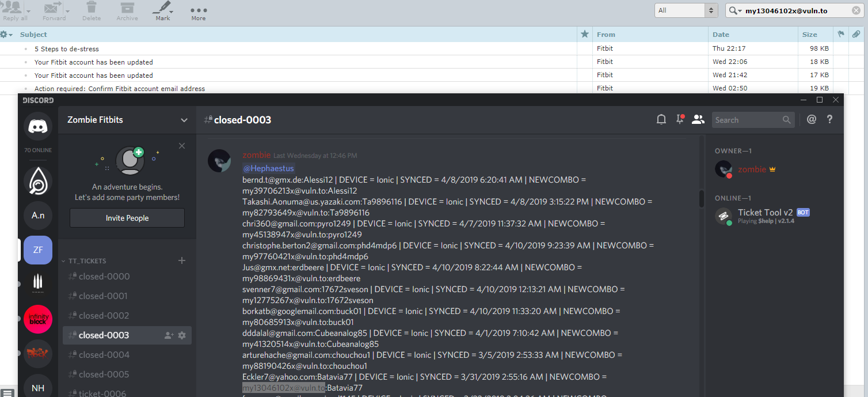Image resolution: width=868 pixels, height=397 pixels.
Task: Click the Discord home logo button
Action: pyautogui.click(x=38, y=126)
